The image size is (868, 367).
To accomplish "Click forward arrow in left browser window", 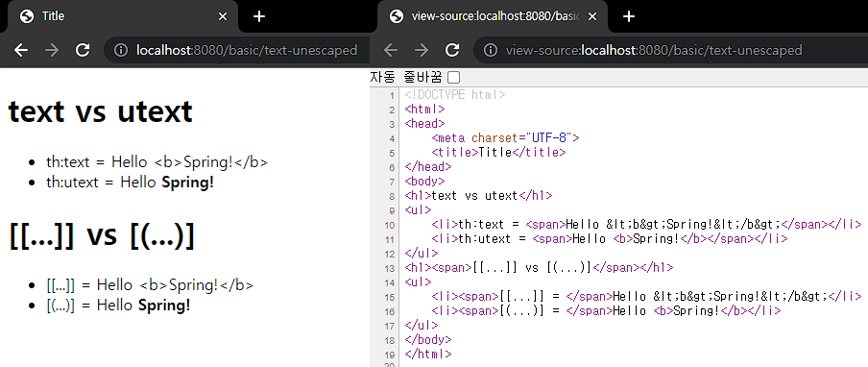I will point(52,50).
